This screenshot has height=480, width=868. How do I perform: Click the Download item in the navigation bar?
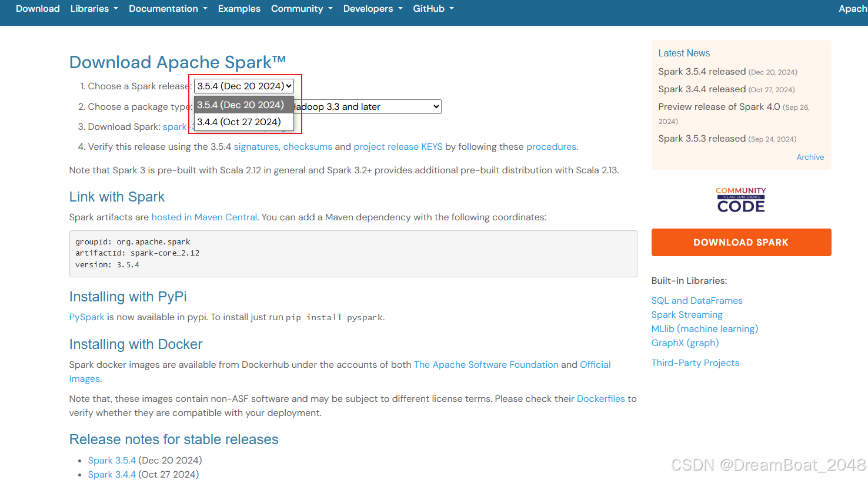coord(37,8)
